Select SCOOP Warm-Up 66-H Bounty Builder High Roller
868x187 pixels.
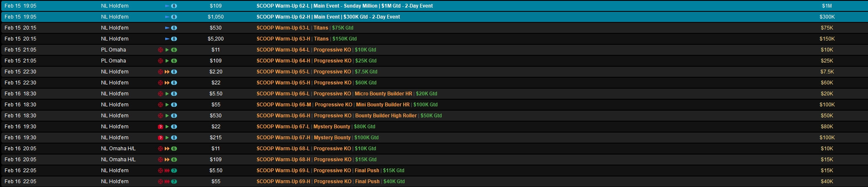[349, 116]
